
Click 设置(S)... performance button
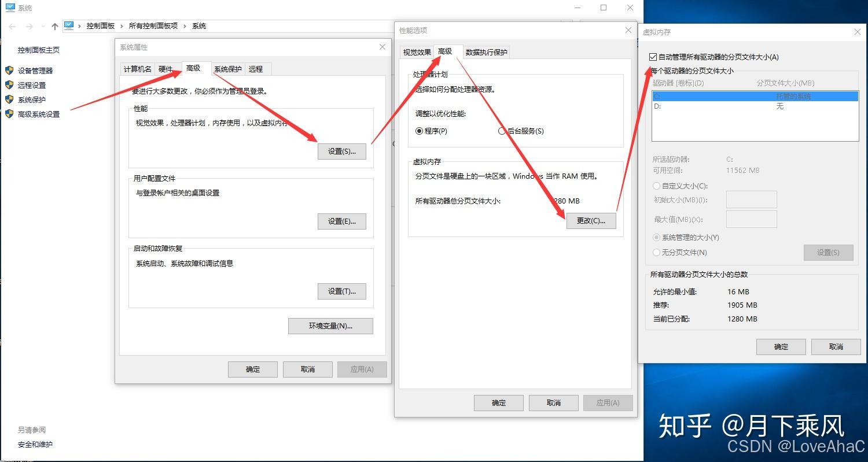click(x=342, y=151)
